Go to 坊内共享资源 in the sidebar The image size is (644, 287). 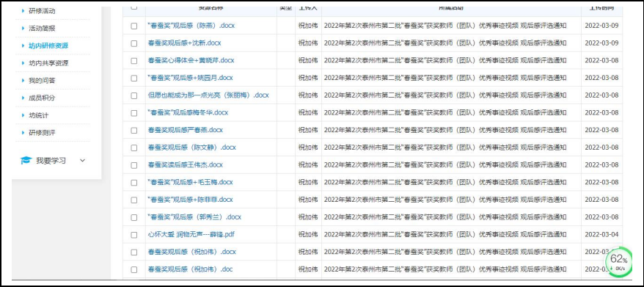coord(48,63)
